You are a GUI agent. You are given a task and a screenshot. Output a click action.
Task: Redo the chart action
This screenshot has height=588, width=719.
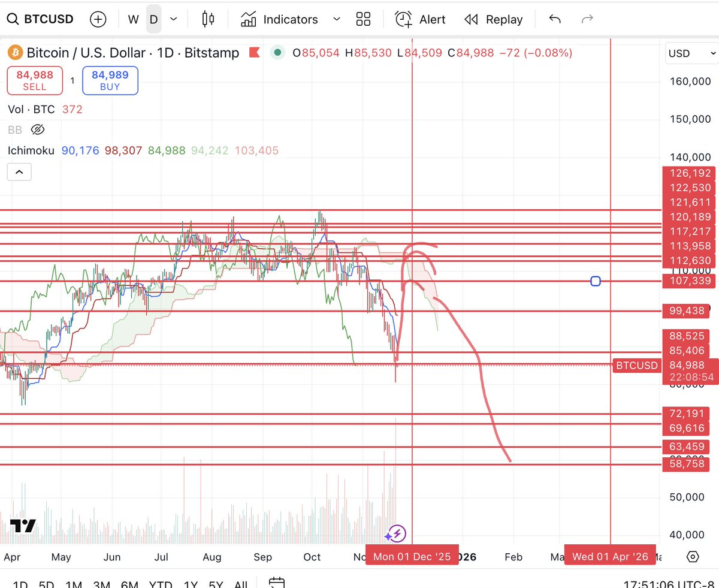pos(587,19)
